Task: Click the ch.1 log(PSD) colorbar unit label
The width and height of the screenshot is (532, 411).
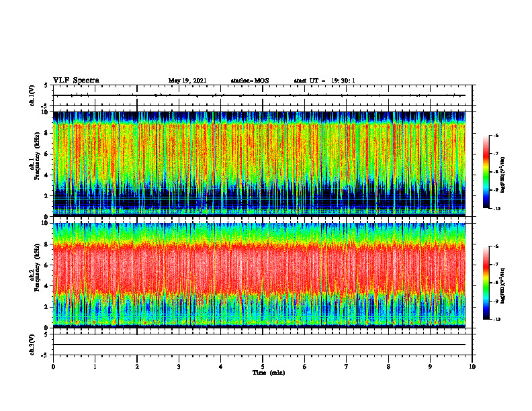Action: pos(503,175)
